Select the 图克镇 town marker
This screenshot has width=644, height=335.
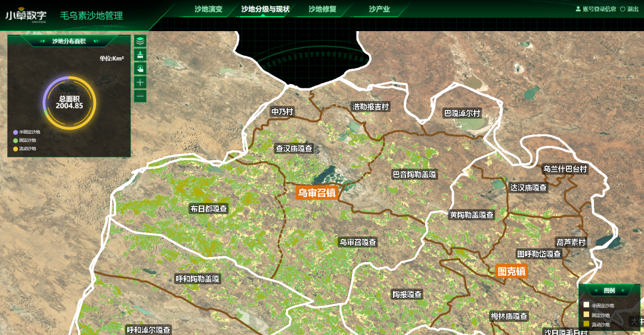coord(512,271)
